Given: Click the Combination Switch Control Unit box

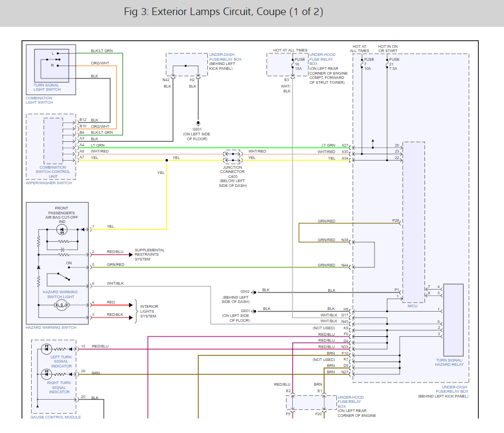Looking at the screenshot, I should [x=52, y=141].
